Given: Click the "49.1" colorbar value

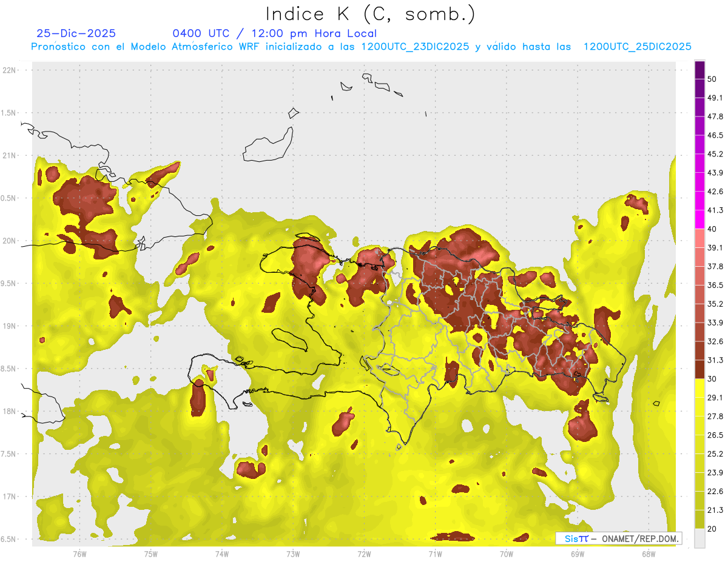Looking at the screenshot, I should (x=715, y=98).
